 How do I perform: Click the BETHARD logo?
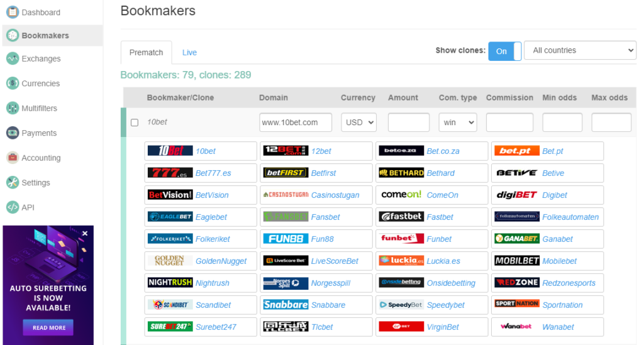point(401,173)
